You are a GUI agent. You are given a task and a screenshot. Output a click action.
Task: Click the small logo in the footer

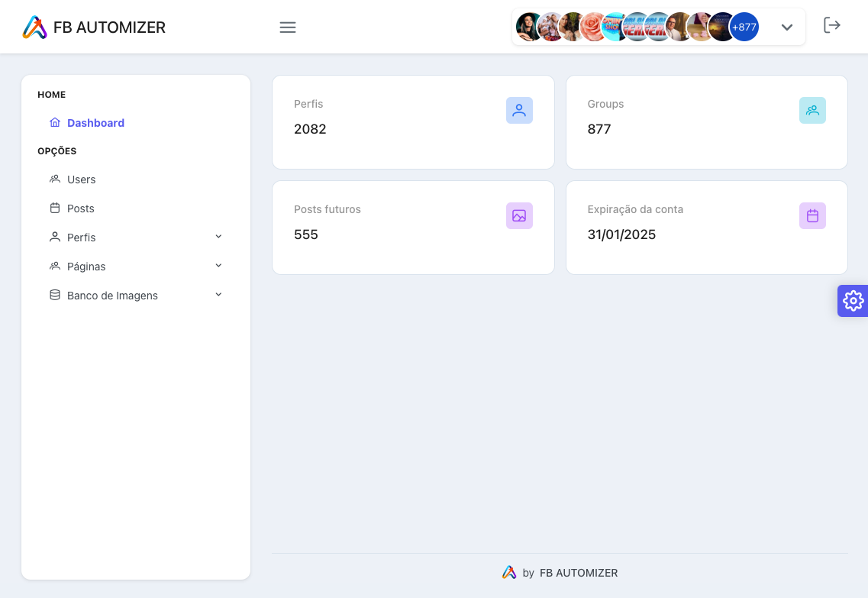click(x=509, y=573)
